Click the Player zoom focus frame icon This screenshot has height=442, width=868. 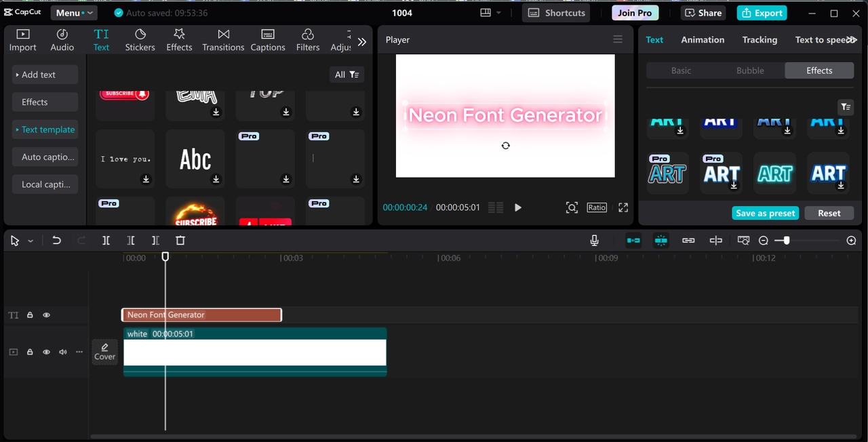pyautogui.click(x=572, y=207)
